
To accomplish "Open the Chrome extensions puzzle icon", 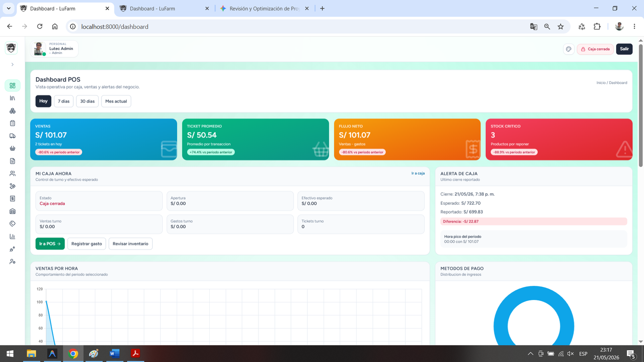I will coord(597,27).
